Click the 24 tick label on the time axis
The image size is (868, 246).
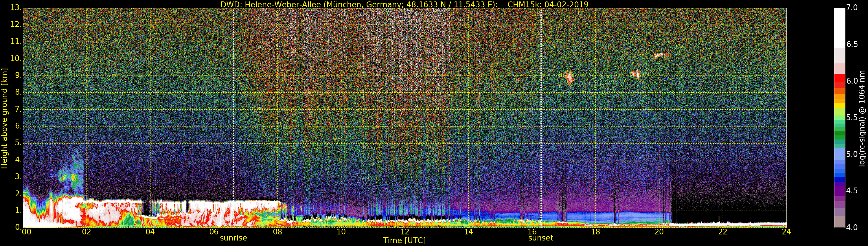[786, 232]
